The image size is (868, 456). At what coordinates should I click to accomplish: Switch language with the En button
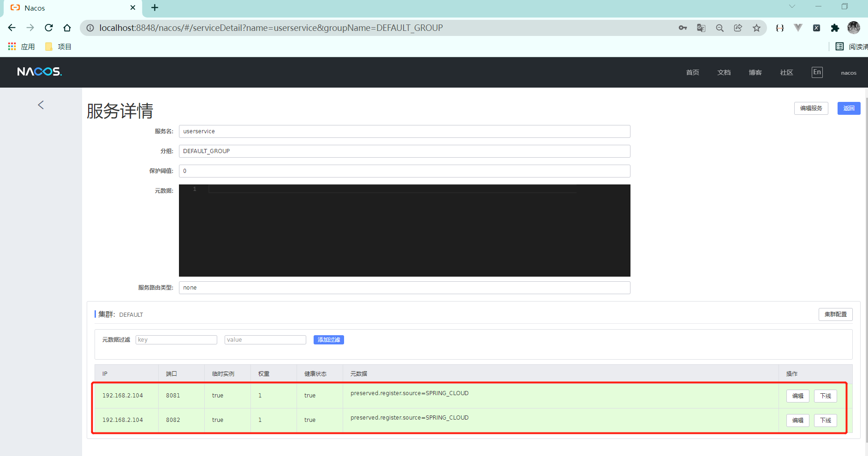click(x=817, y=72)
